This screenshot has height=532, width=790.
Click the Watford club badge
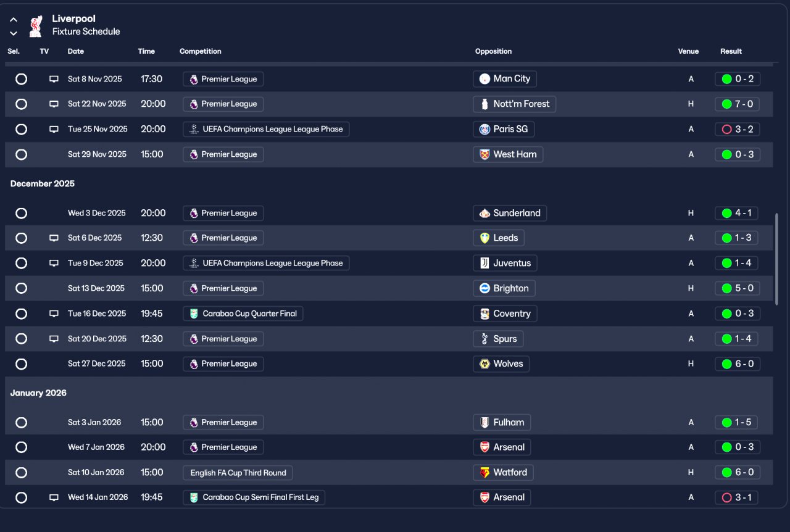point(484,473)
